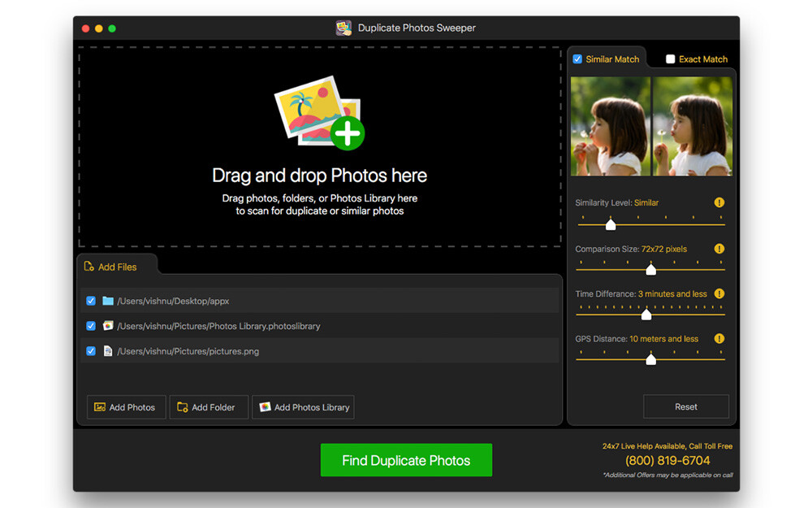Image resolution: width=812 pixels, height=508 pixels.
Task: Click the Add Folder button
Action: click(x=209, y=407)
